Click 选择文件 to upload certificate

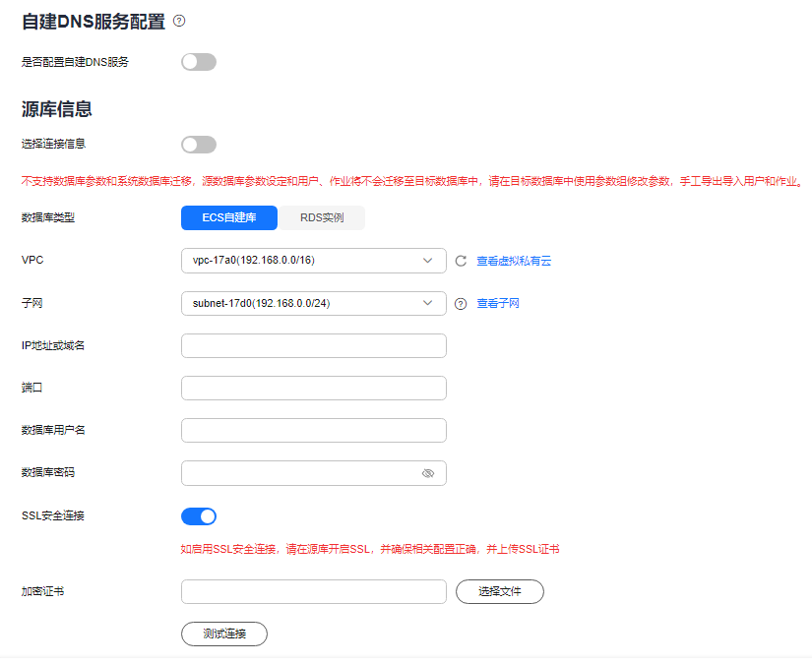coord(499,591)
